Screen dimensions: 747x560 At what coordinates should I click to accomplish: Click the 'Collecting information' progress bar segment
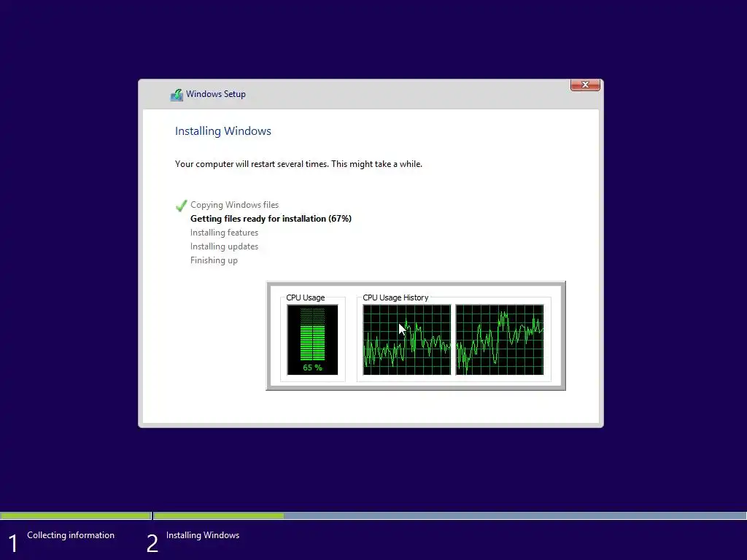76,516
